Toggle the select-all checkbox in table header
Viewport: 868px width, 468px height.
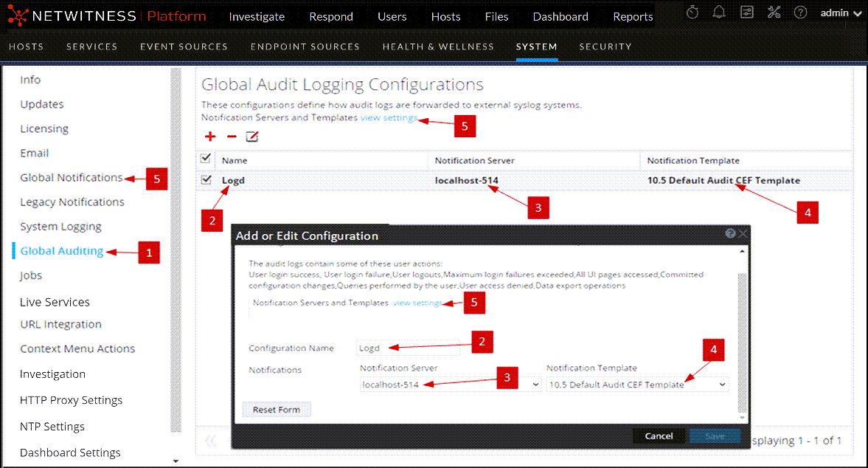tap(206, 159)
